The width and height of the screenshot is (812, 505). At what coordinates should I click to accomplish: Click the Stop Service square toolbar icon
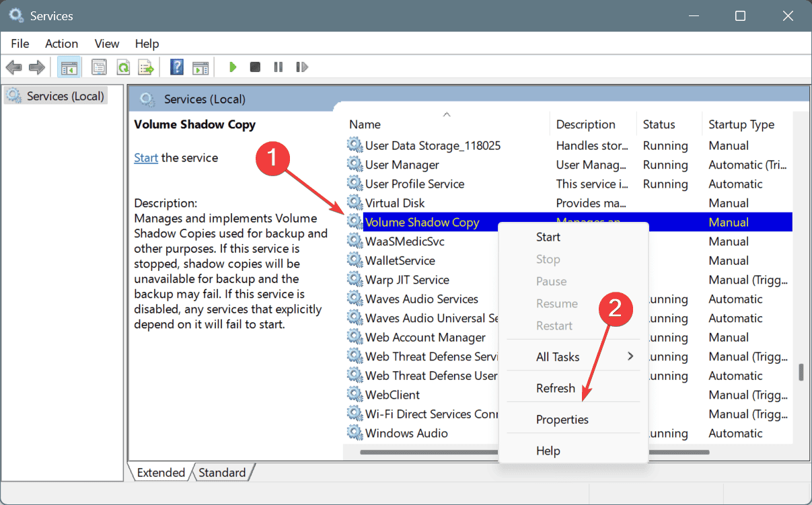coord(255,67)
